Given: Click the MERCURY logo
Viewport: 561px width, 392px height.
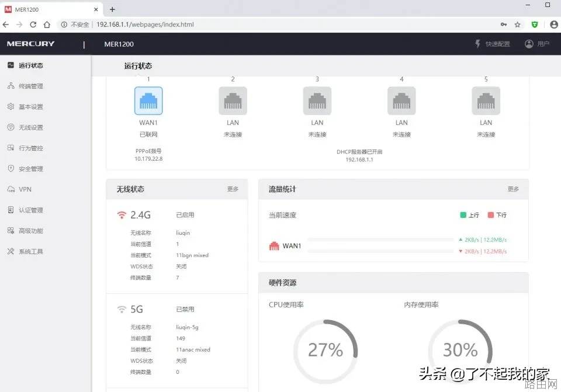Looking at the screenshot, I should [x=31, y=44].
